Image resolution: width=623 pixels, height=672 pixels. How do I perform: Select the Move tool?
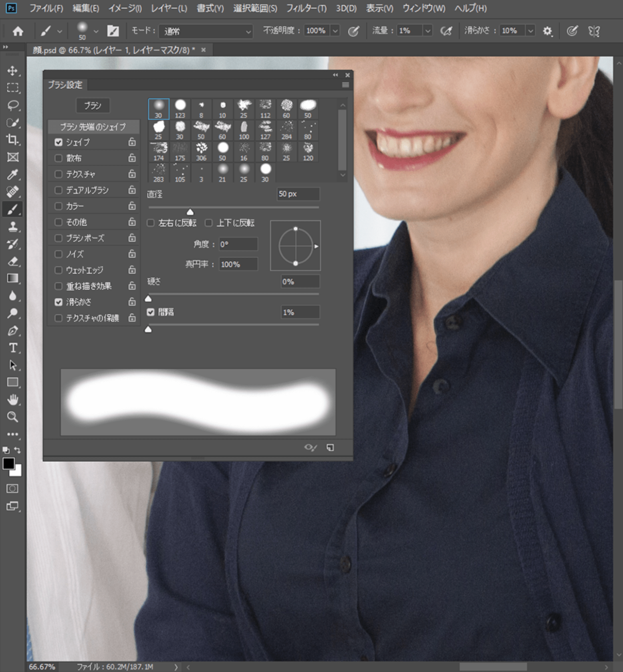click(12, 71)
